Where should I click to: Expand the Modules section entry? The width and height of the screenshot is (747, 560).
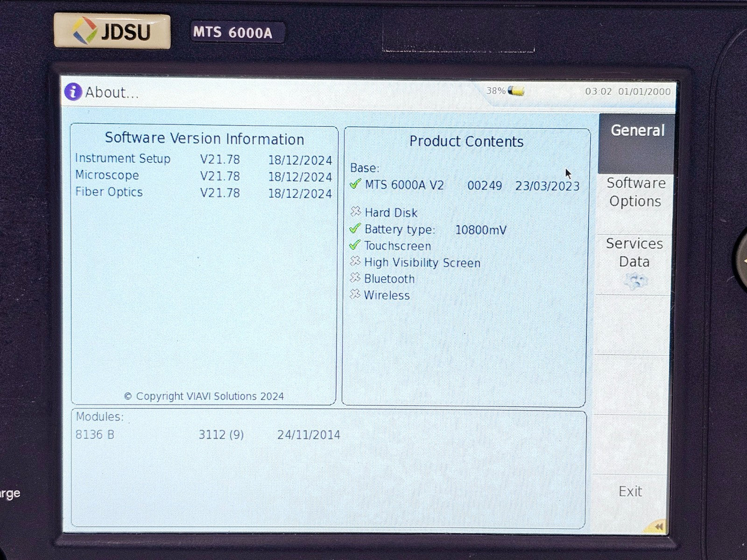pos(100,416)
